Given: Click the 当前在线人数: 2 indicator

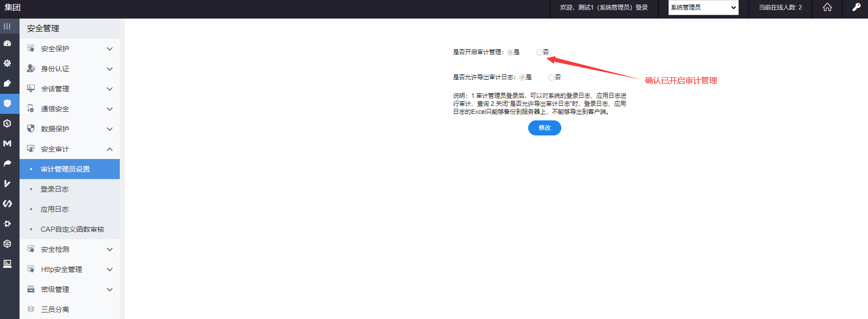Looking at the screenshot, I should [x=780, y=8].
